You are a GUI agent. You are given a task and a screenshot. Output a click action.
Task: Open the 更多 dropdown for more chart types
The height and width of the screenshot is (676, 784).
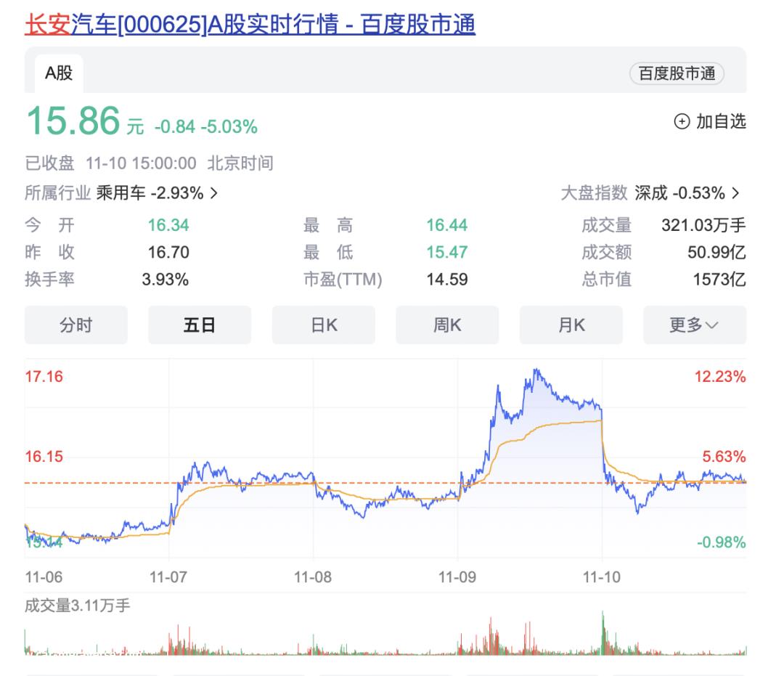(x=695, y=325)
